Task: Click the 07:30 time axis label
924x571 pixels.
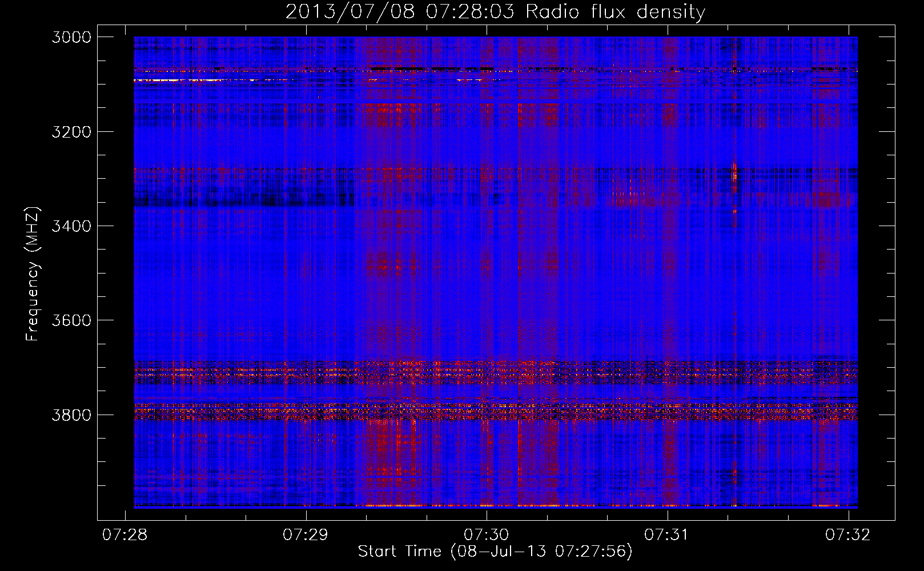Action: point(487,535)
